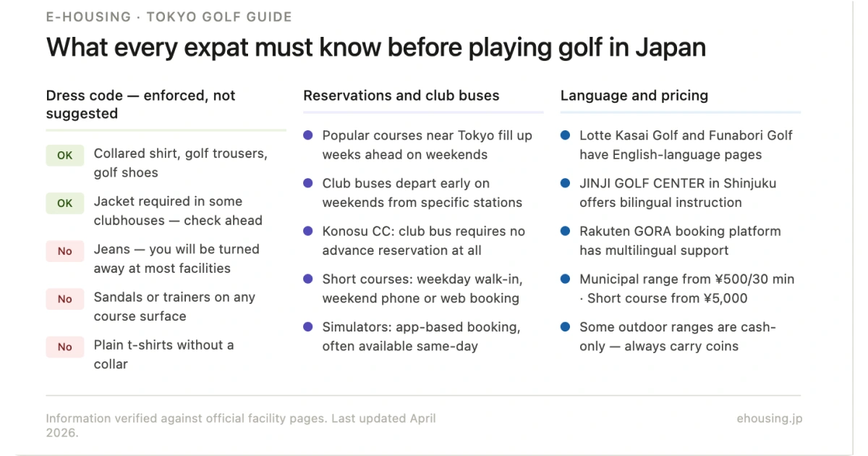Select the Reservations and club buses heading
The image size is (868, 456).
click(401, 96)
